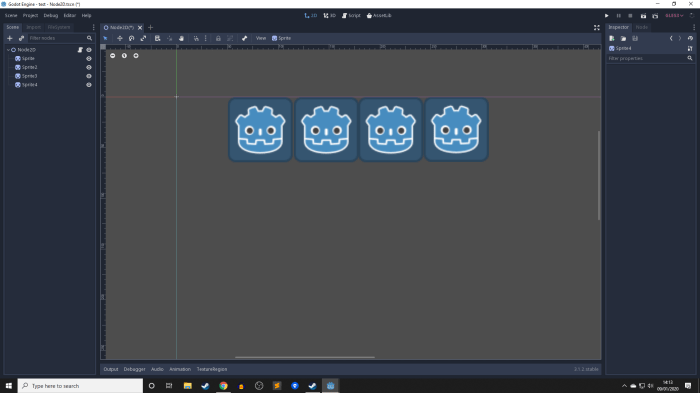Load a resource in Inspector
The height and width of the screenshot is (393, 700).
623,38
